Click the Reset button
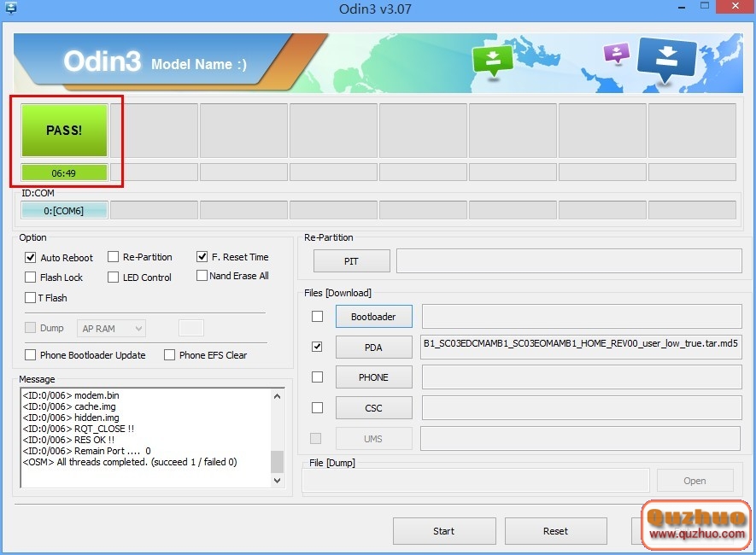 556,531
